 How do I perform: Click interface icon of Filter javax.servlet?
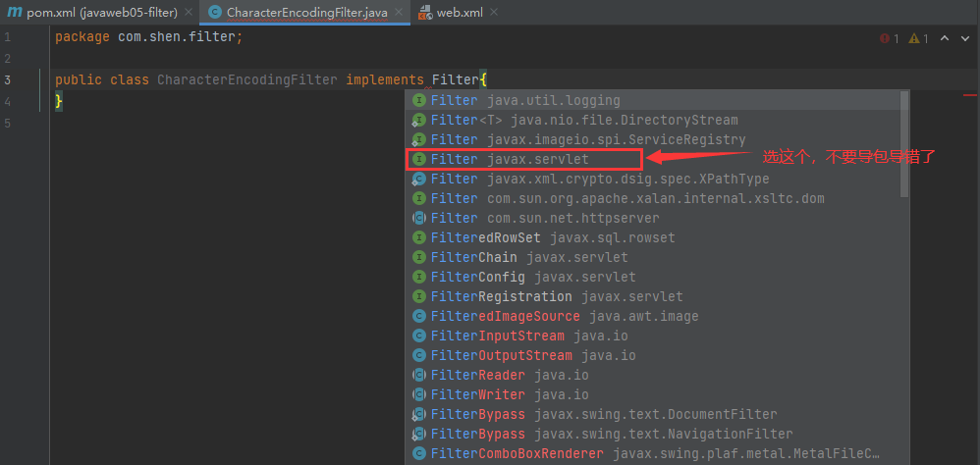pyautogui.click(x=419, y=159)
